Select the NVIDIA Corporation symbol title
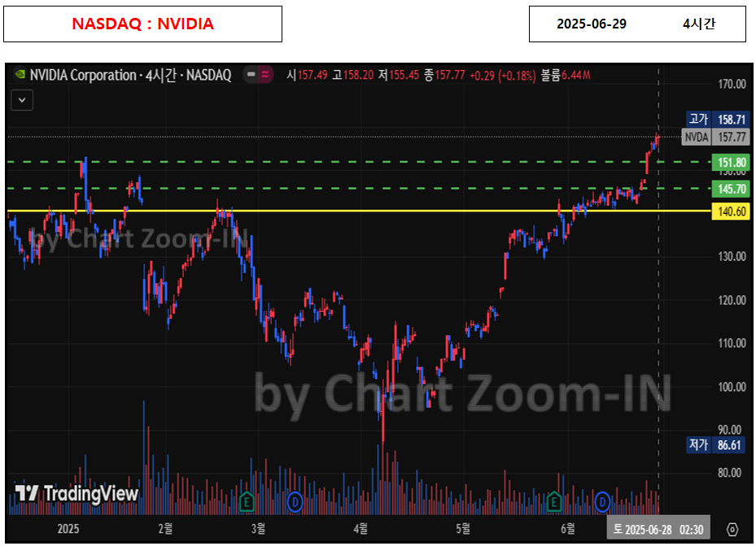Viewport: 756px width, 546px height. tap(131, 75)
